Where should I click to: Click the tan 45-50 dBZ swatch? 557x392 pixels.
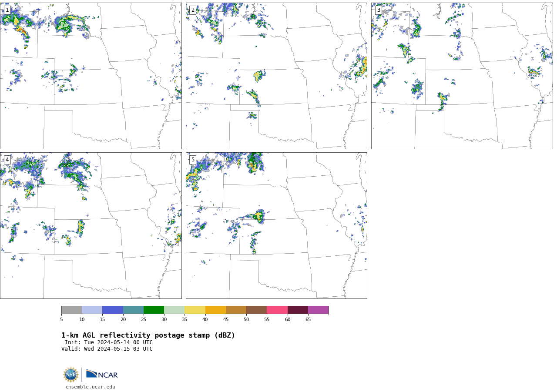[236, 310]
